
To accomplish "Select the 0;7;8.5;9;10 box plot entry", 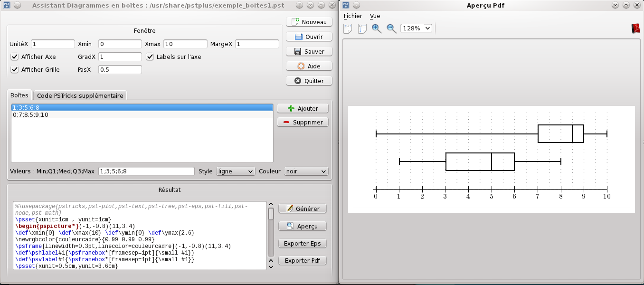I will pos(30,114).
